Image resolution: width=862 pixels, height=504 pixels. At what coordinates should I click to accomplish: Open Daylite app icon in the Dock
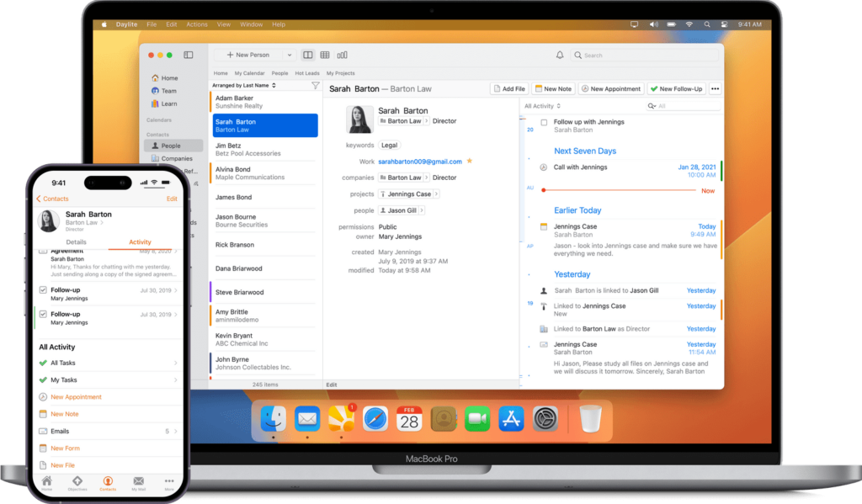(x=342, y=419)
